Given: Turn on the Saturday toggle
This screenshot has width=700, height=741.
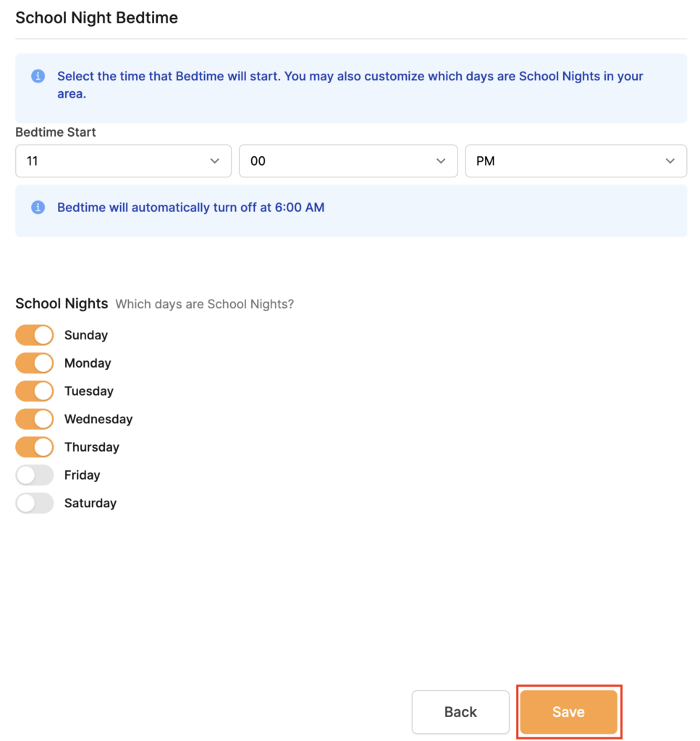Looking at the screenshot, I should [35, 503].
